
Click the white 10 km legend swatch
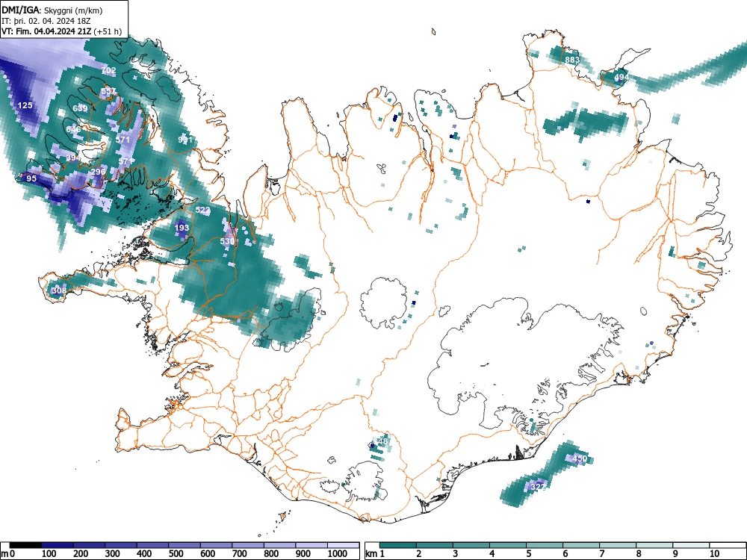tap(728, 545)
